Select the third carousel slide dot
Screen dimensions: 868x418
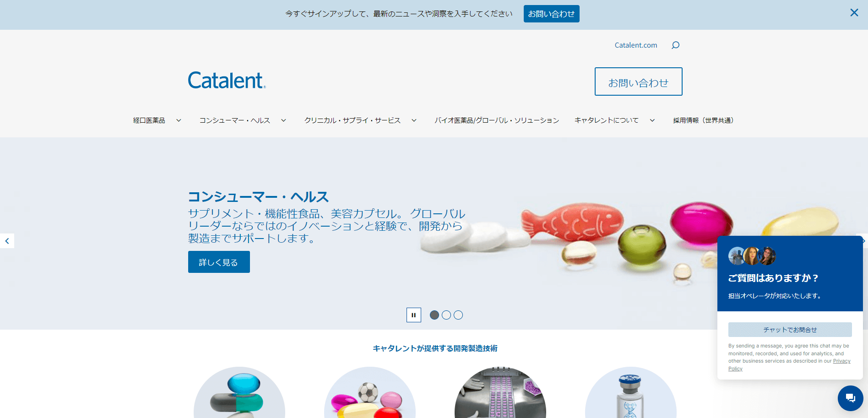tap(458, 315)
